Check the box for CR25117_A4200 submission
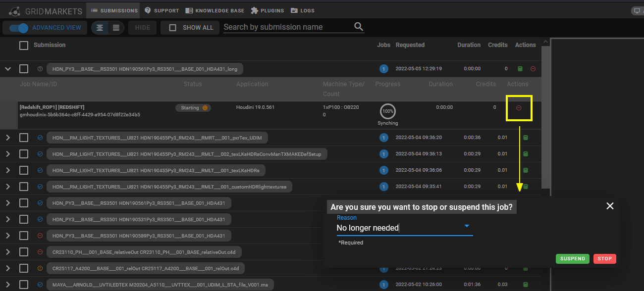 pos(24,268)
